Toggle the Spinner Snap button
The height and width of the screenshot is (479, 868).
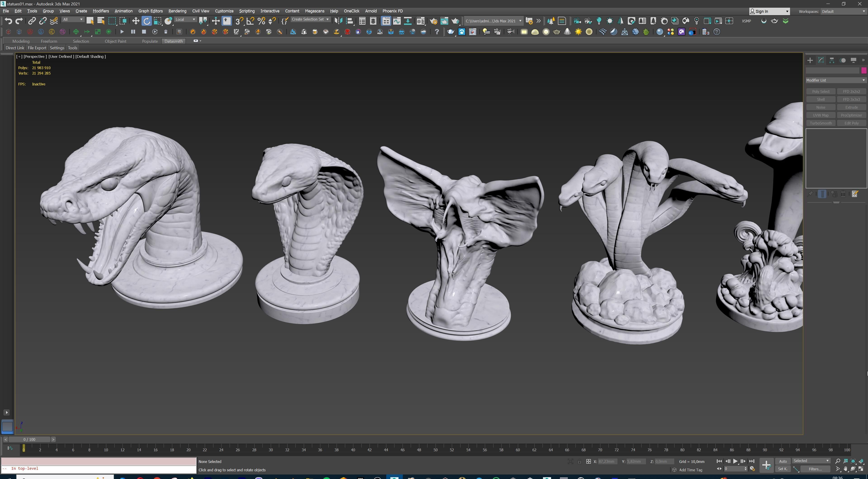coord(272,21)
